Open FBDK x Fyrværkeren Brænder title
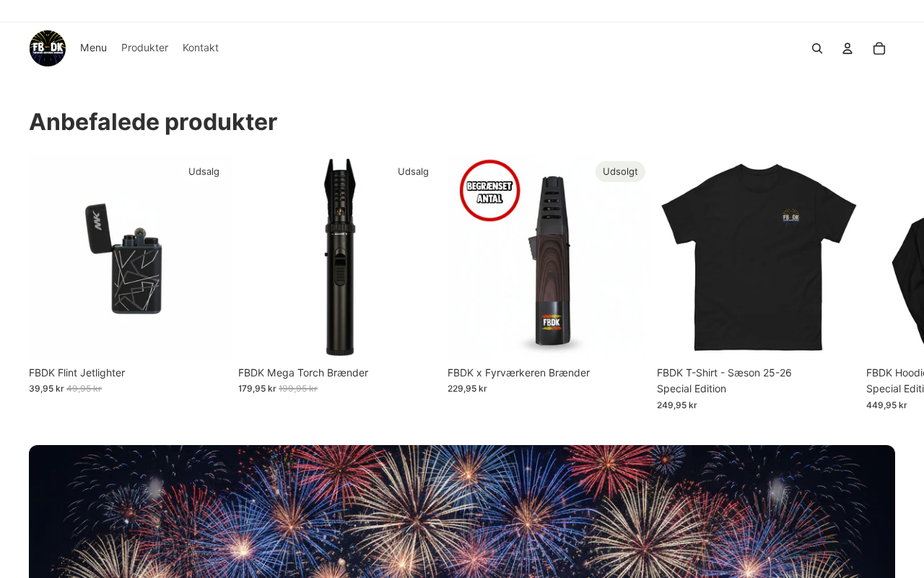The image size is (924, 578). pos(518,373)
